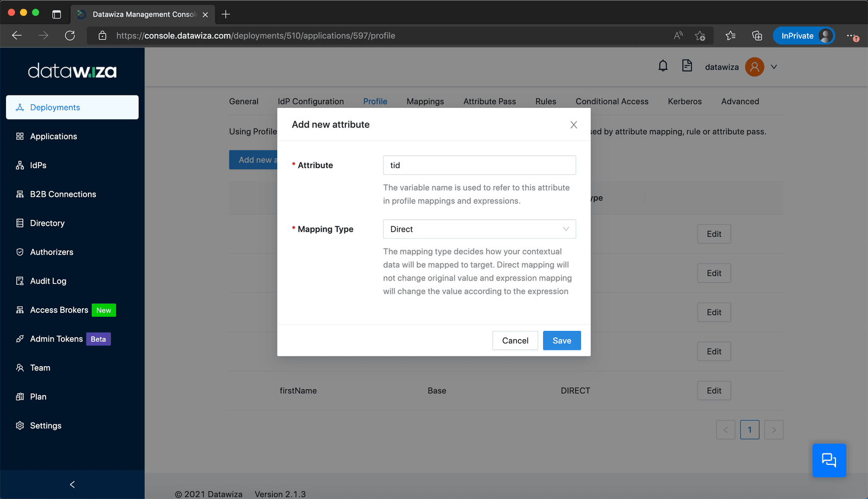The height and width of the screenshot is (499, 868).
Task: Open the Conditional Access tab
Action: pyautogui.click(x=612, y=101)
